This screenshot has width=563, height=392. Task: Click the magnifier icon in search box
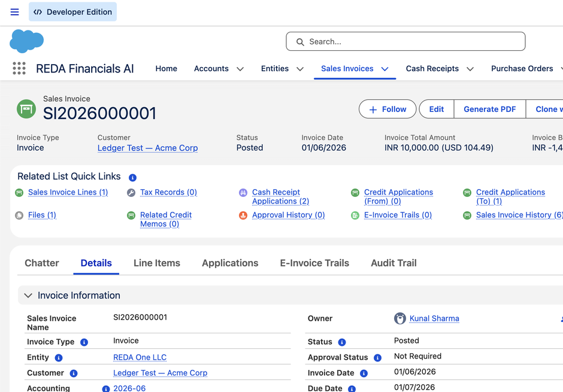pos(300,42)
